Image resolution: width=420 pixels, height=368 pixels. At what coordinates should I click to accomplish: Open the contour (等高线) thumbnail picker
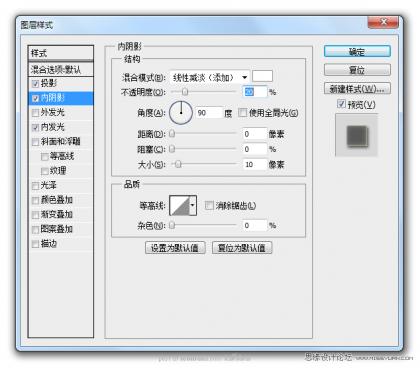(x=180, y=206)
